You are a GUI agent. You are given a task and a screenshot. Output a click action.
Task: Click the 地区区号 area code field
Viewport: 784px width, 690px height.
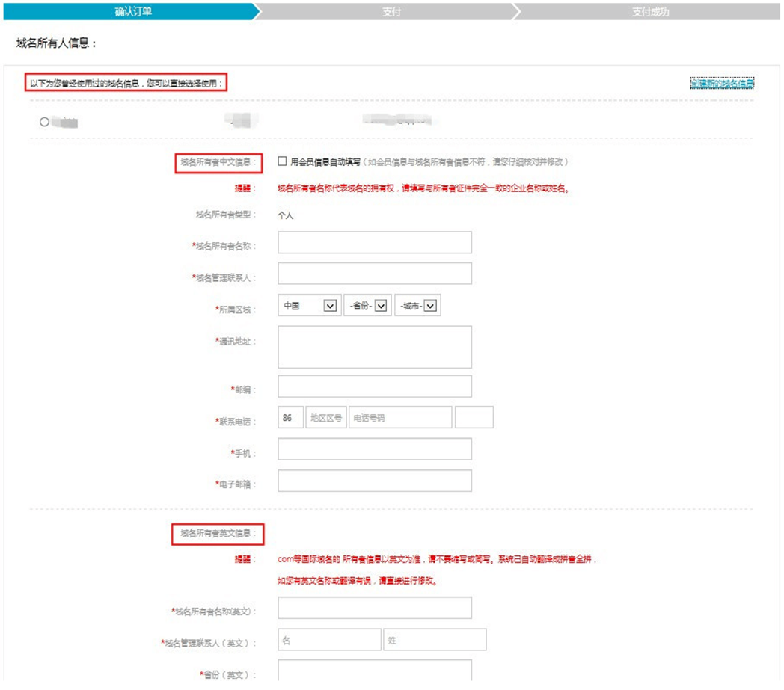coord(326,418)
